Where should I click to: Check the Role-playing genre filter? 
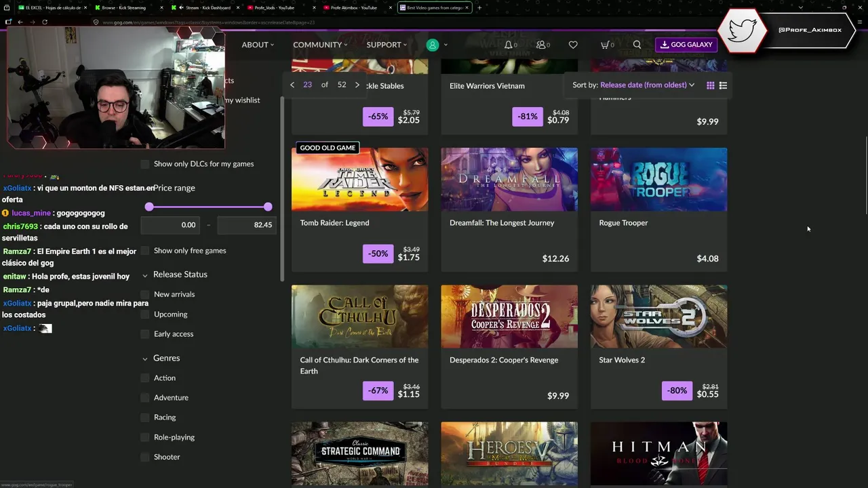click(x=145, y=437)
